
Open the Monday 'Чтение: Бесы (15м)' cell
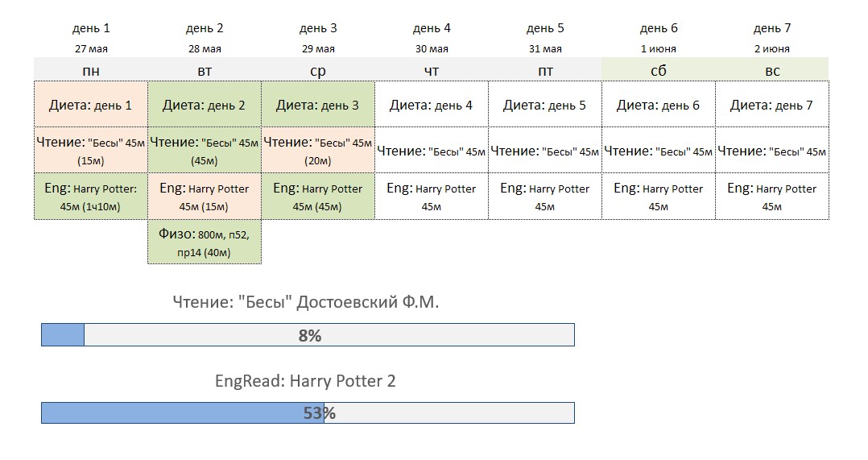pyautogui.click(x=91, y=151)
